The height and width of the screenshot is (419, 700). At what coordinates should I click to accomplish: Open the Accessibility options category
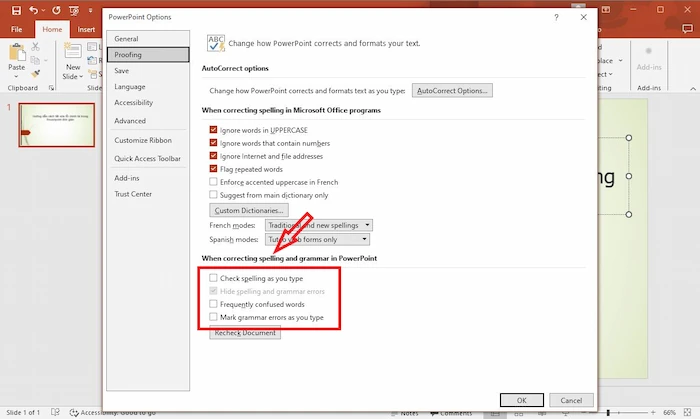(x=148, y=103)
